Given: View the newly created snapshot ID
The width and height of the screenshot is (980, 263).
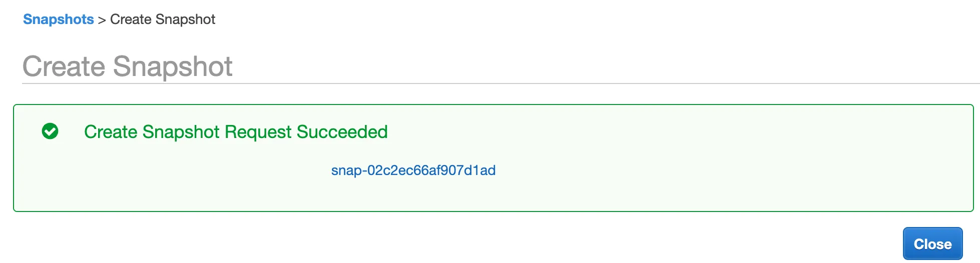Looking at the screenshot, I should tap(413, 170).
